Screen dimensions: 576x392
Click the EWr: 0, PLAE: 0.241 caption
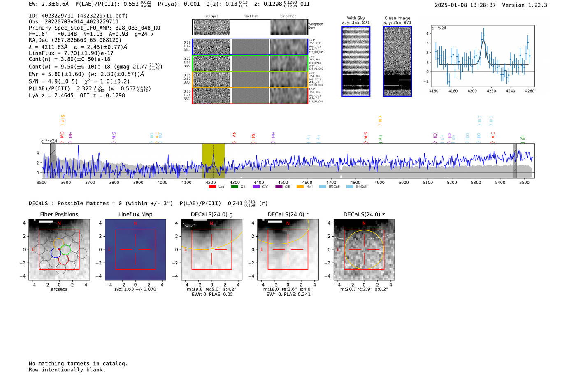coord(288,294)
